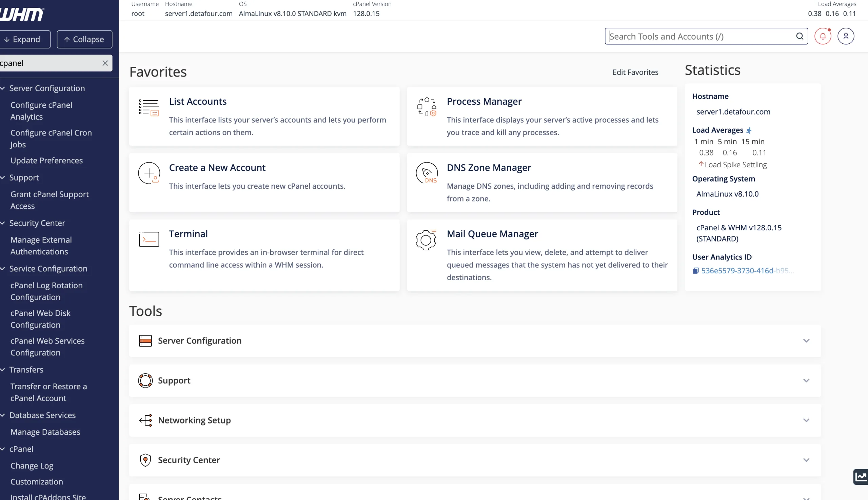This screenshot has height=500, width=868.
Task: Open the Mail Queue Manager link
Action: (x=492, y=234)
